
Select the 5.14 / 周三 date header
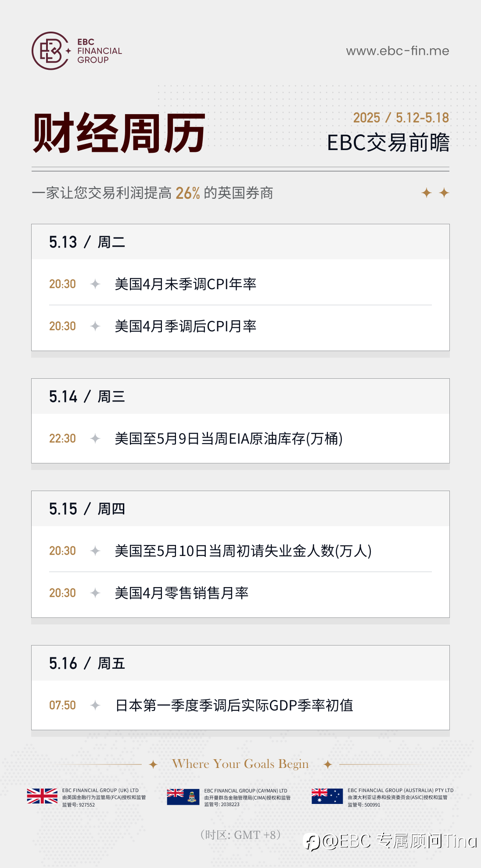pyautogui.click(x=240, y=396)
